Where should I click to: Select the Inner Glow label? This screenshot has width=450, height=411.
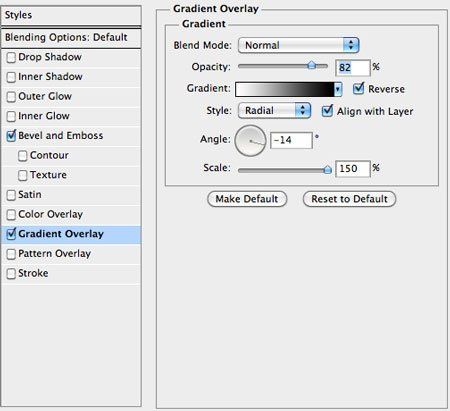pos(44,116)
